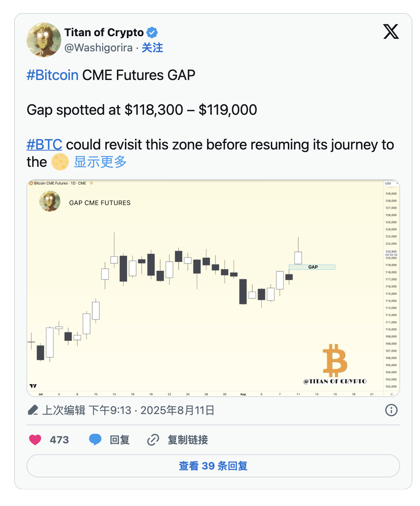Click the blue verified badge
Viewport: 420px width, 506px height.
[x=152, y=33]
